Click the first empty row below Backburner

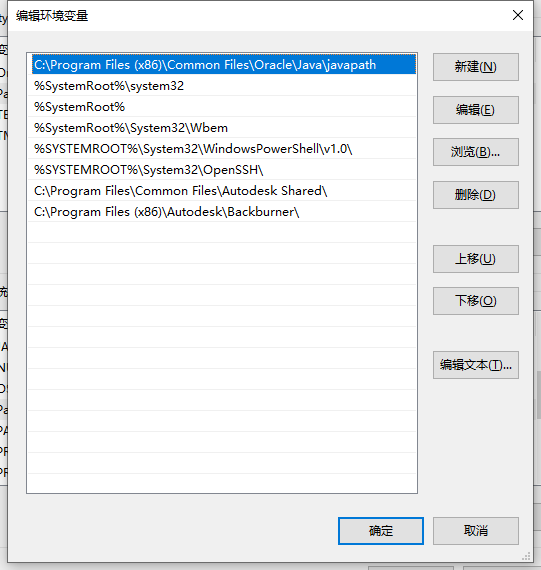pyautogui.click(x=222, y=233)
